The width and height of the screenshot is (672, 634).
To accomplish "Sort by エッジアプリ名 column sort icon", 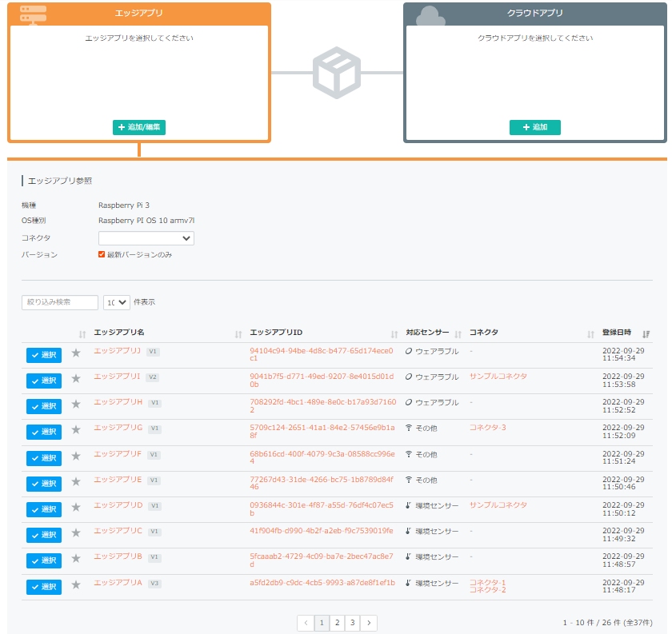I will point(238,334).
